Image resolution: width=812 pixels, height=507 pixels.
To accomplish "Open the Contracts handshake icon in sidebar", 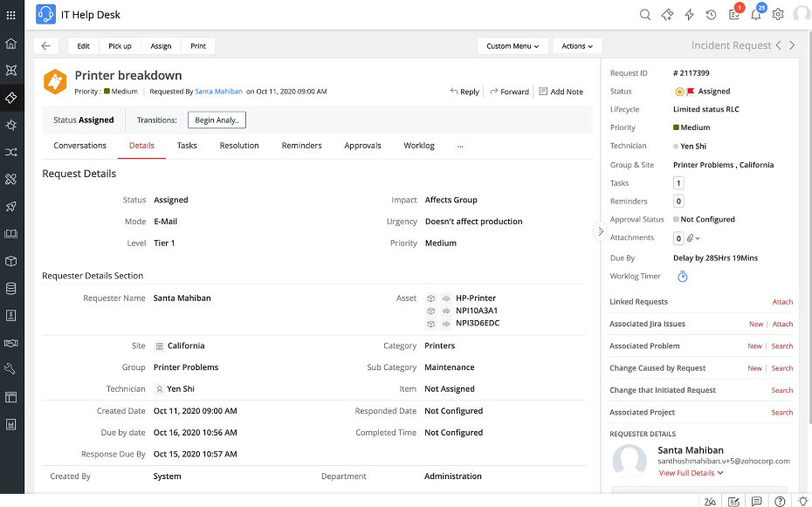I will (10, 342).
